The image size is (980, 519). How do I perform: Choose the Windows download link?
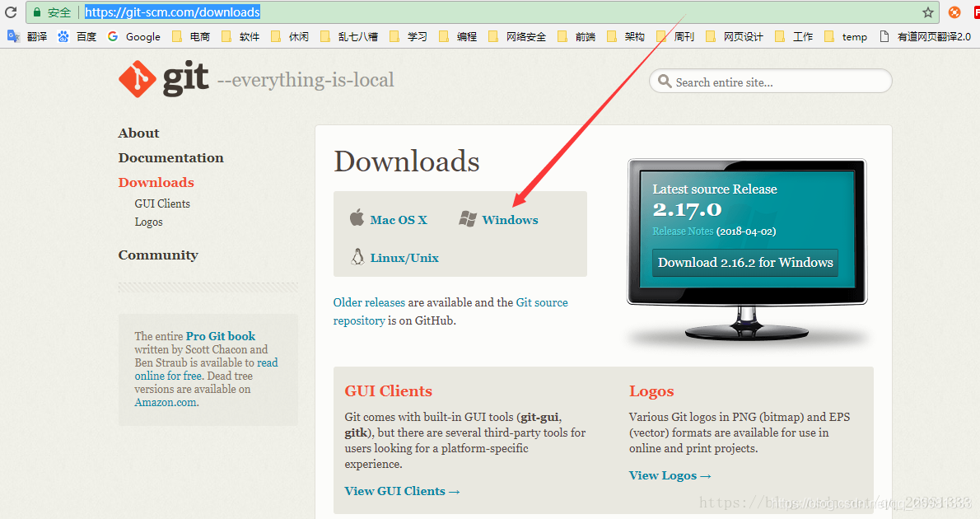510,219
